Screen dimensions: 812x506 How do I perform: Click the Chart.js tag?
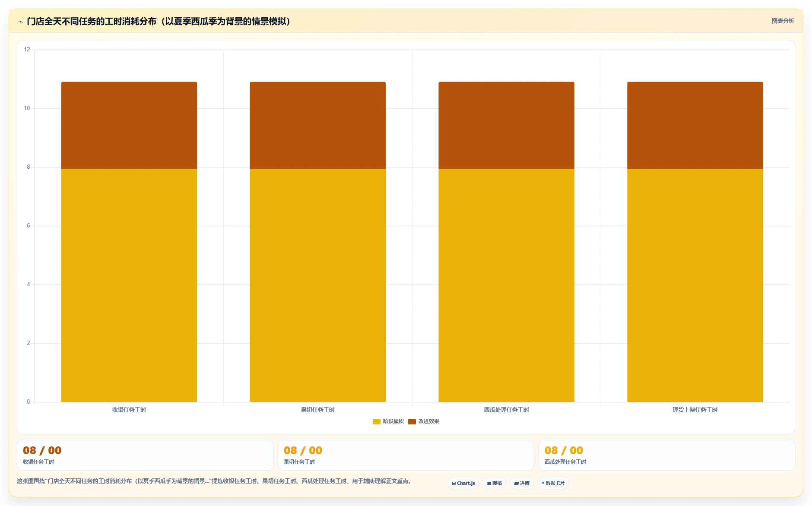tap(463, 483)
